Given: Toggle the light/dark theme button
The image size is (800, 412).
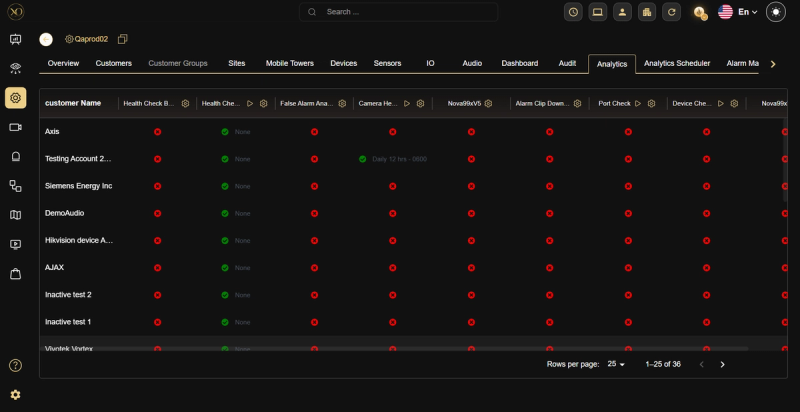Looking at the screenshot, I should [x=778, y=12].
